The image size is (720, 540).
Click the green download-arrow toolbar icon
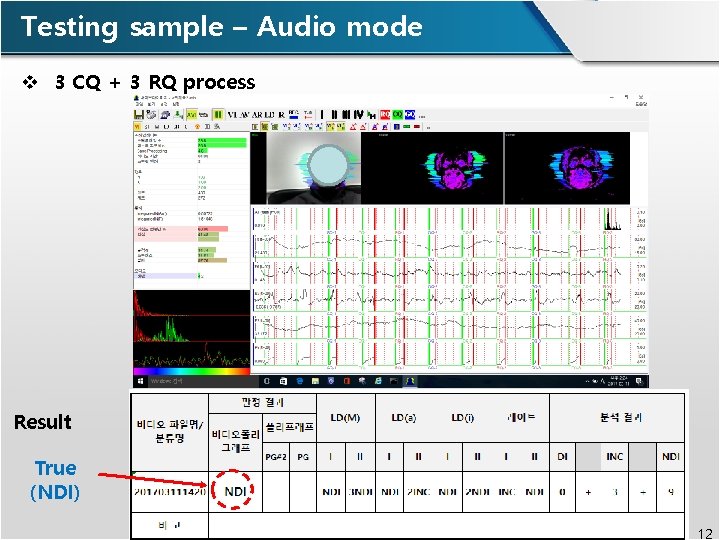(178, 115)
